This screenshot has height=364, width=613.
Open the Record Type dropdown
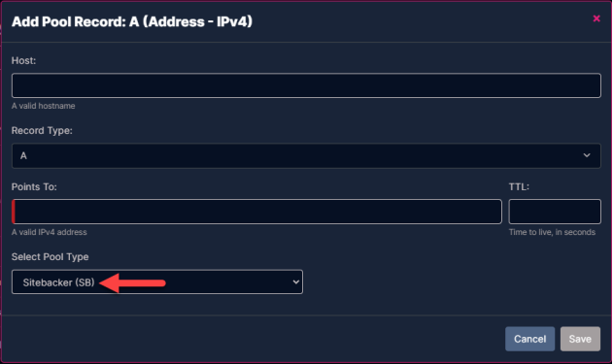point(306,156)
